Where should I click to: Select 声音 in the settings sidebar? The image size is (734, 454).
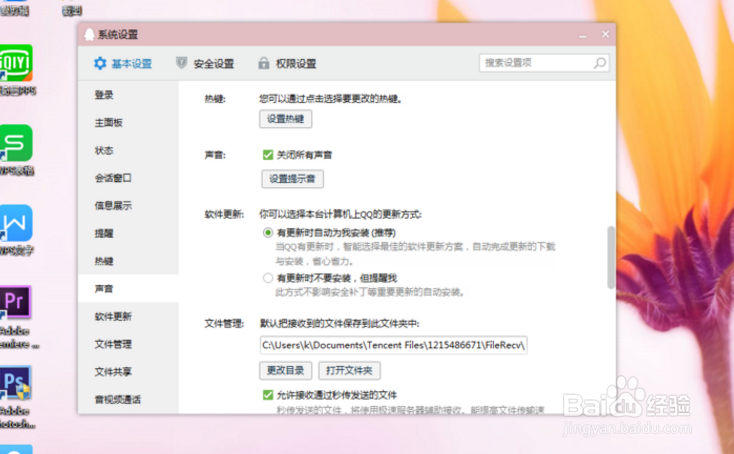128,288
